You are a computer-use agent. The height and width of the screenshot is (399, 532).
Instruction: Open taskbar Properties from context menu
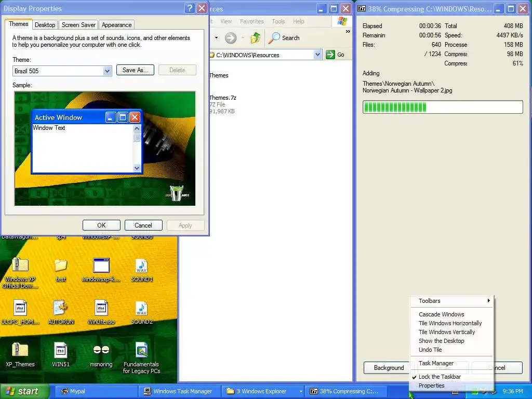click(451, 385)
